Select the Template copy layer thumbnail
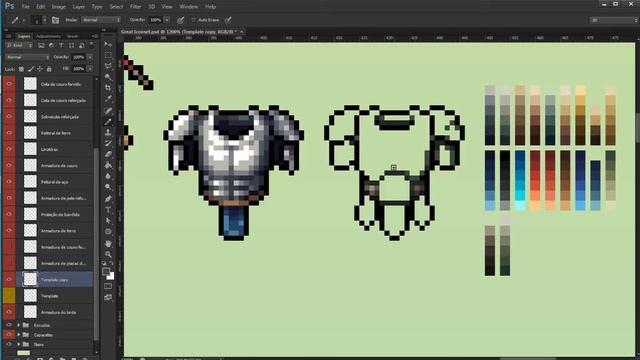The height and width of the screenshot is (360, 640). point(30,280)
